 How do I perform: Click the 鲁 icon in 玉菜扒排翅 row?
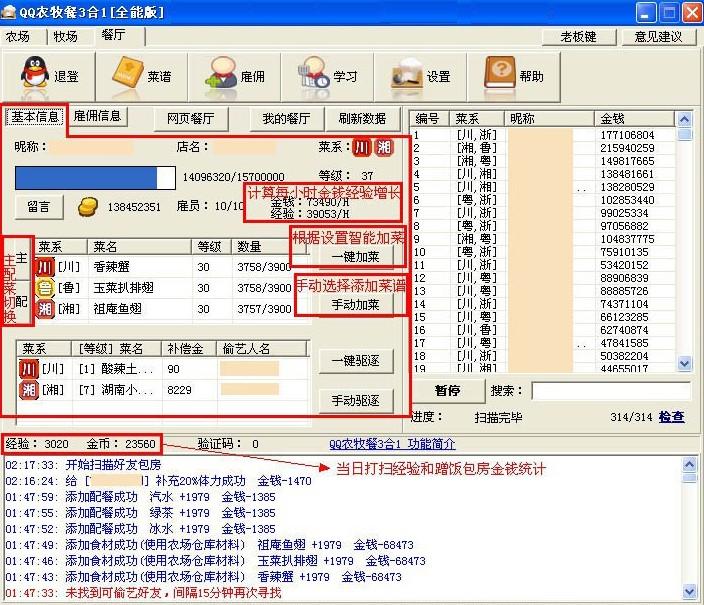click(x=45, y=287)
